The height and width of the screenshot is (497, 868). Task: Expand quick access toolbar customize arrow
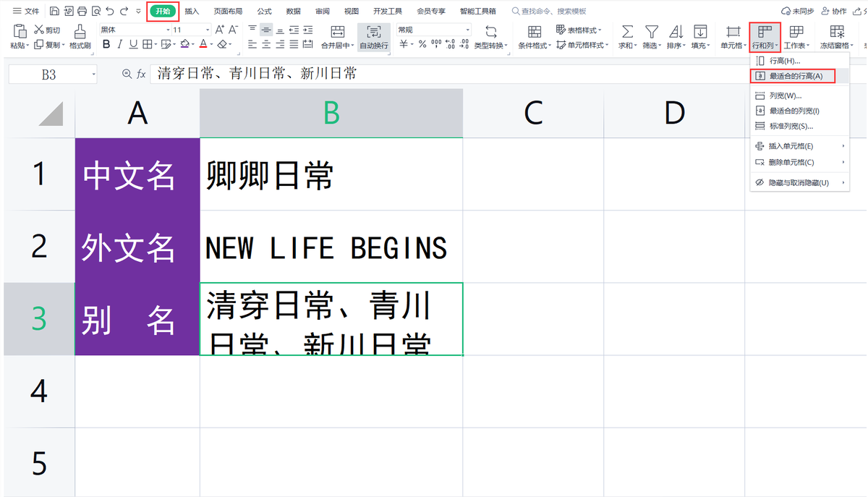[138, 12]
